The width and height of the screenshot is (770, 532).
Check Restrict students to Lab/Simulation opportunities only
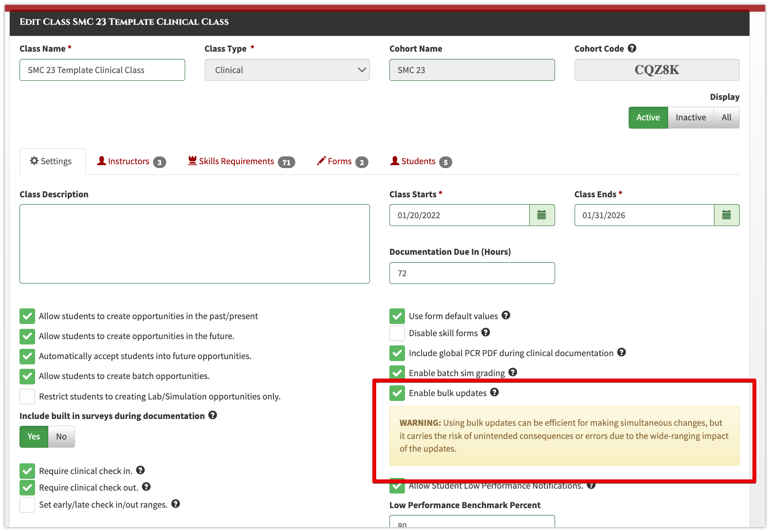pyautogui.click(x=27, y=397)
